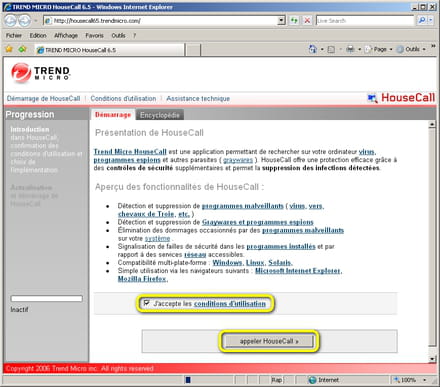Switch to the Démarrage tab

pyautogui.click(x=113, y=115)
